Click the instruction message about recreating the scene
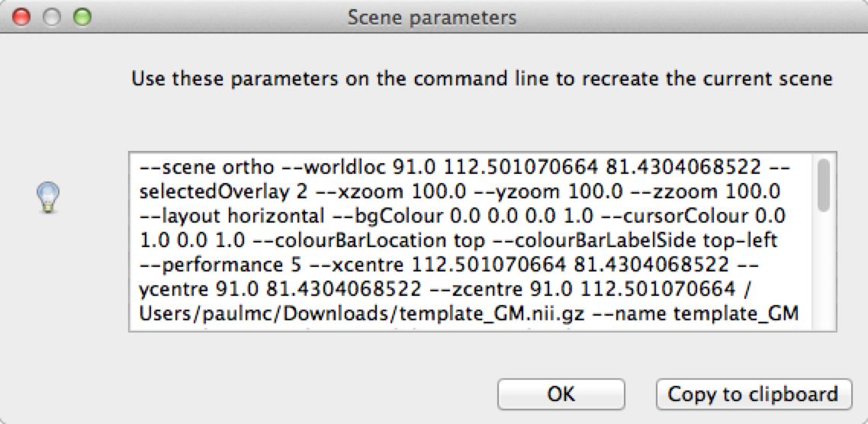 point(481,79)
